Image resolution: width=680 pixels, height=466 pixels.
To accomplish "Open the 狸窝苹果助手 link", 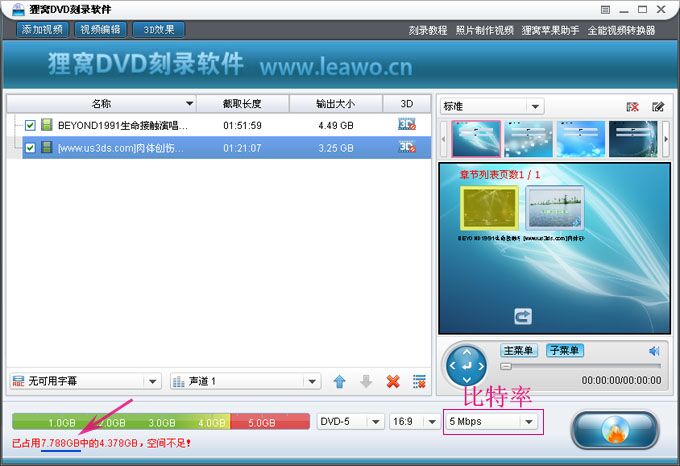I will pos(550,30).
